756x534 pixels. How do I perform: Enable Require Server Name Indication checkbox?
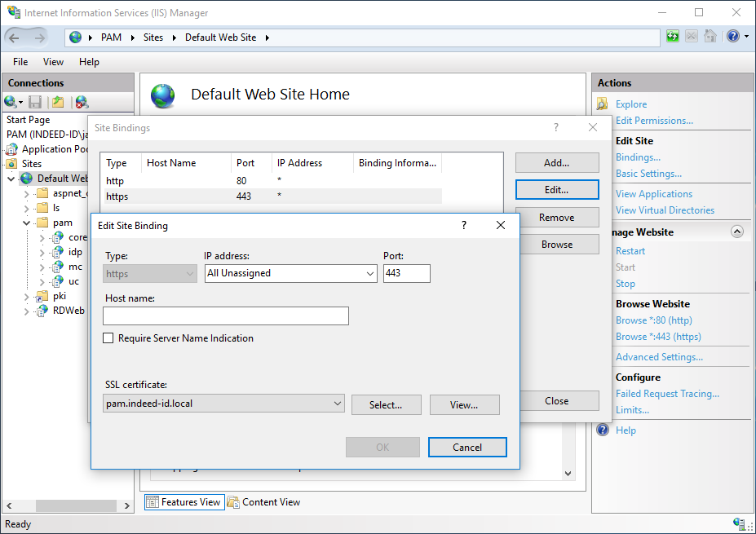pos(108,338)
